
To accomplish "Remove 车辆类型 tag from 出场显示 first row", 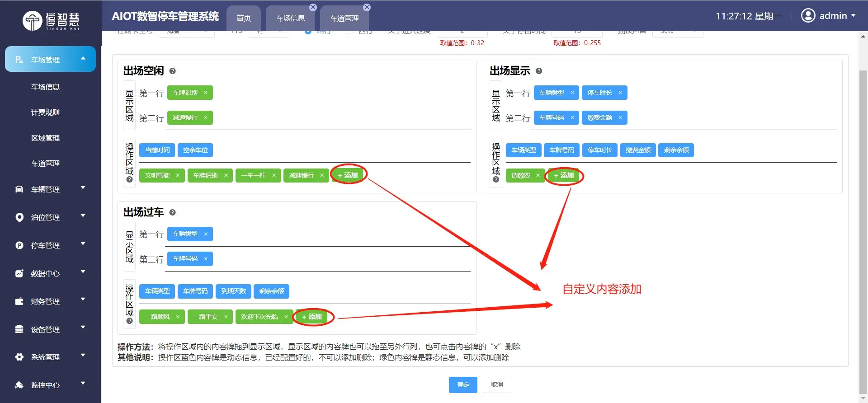I will [572, 93].
